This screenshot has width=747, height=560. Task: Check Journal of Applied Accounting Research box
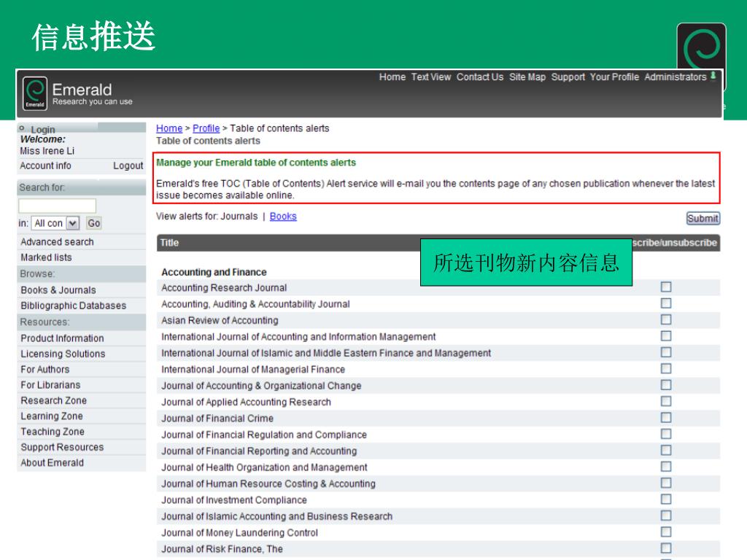point(666,402)
